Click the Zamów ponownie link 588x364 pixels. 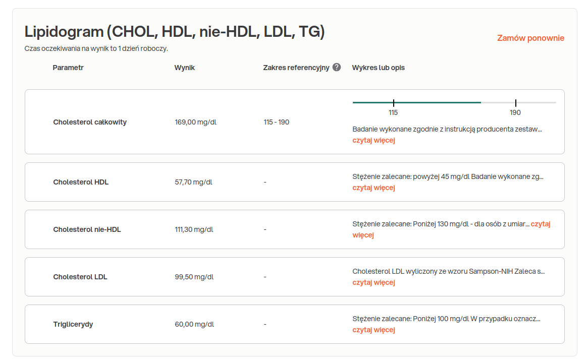click(530, 38)
